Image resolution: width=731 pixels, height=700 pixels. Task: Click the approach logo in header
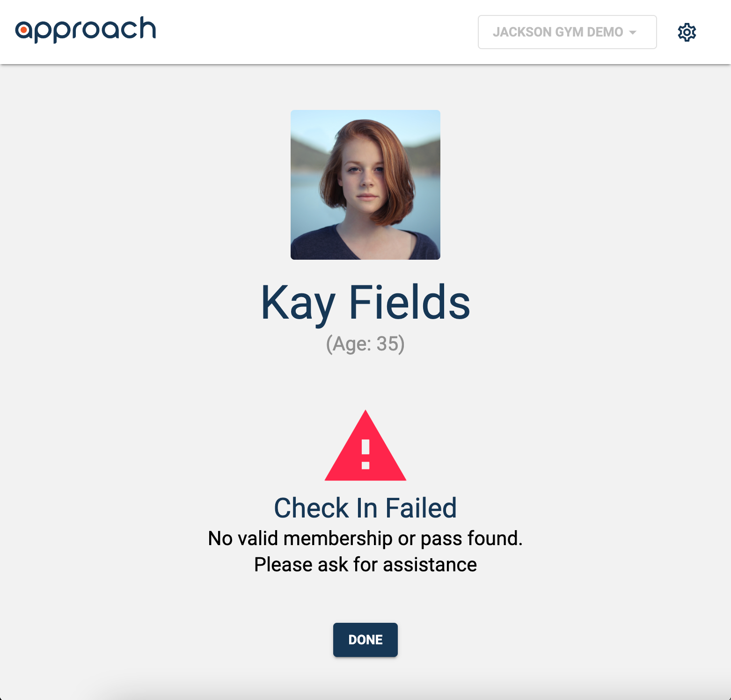pyautogui.click(x=86, y=30)
